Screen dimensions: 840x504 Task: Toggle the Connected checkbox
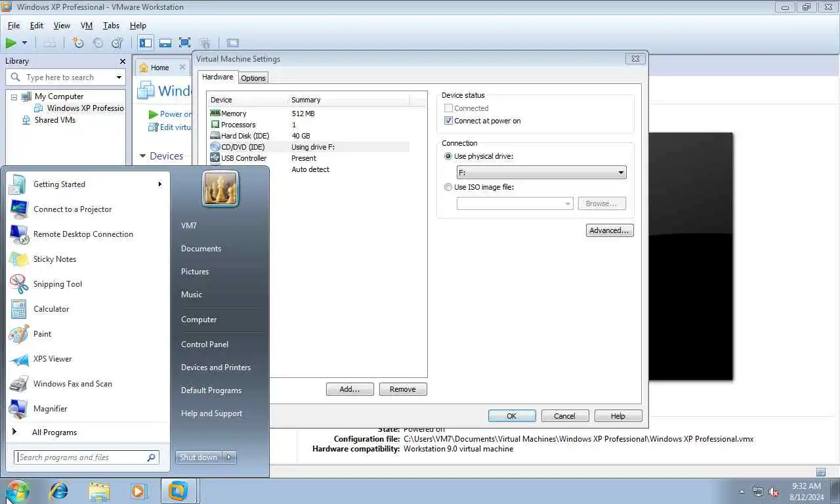click(449, 108)
